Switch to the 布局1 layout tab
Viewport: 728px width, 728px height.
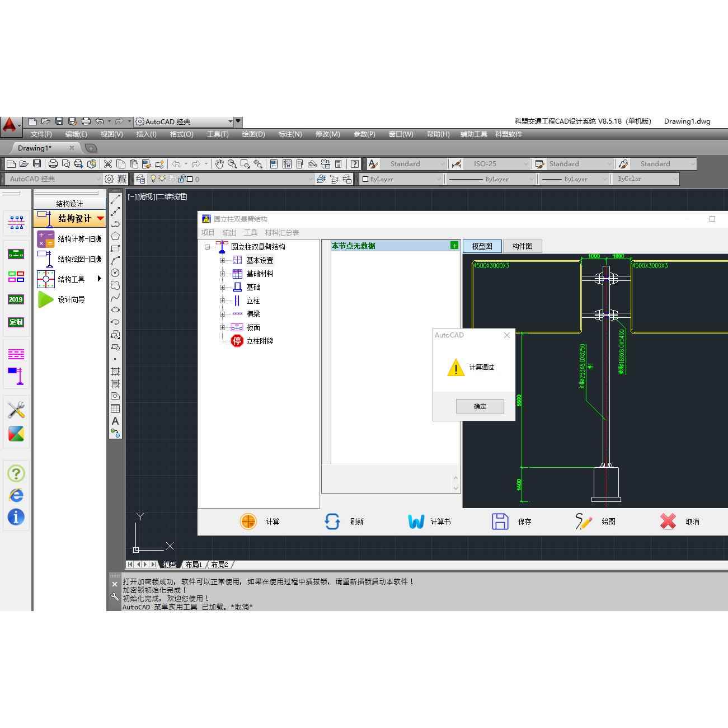[194, 565]
